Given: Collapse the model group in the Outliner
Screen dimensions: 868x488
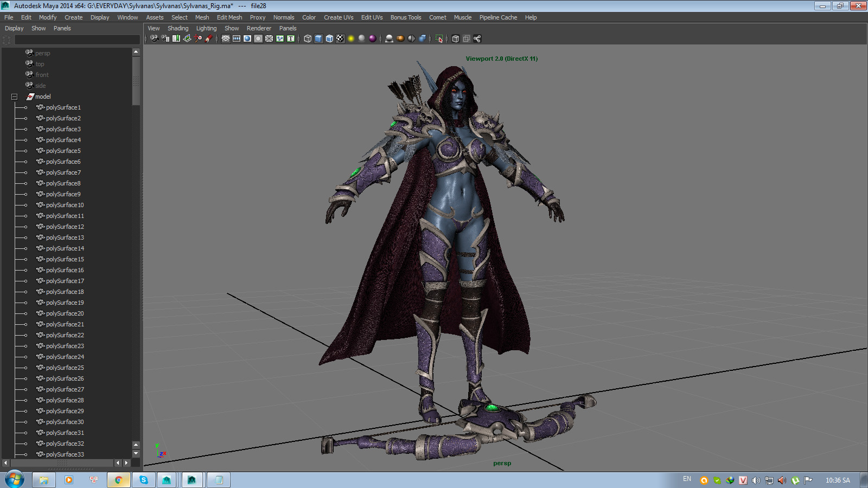Looking at the screenshot, I should [13, 96].
